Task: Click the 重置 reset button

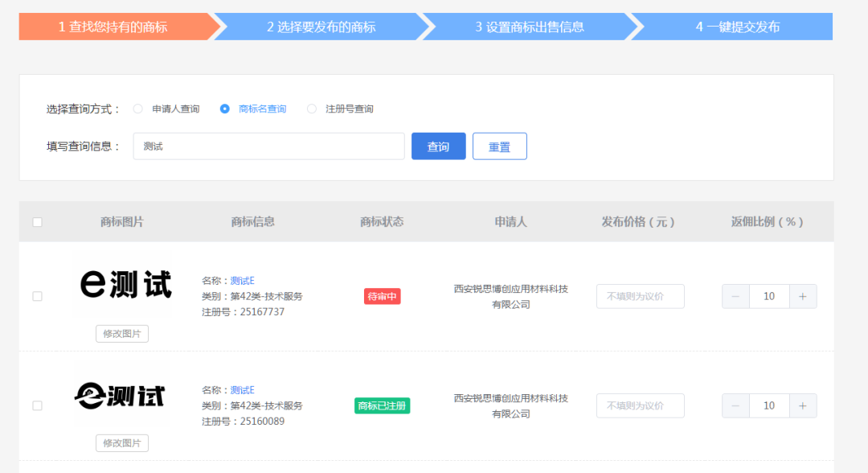Action: pyautogui.click(x=499, y=146)
